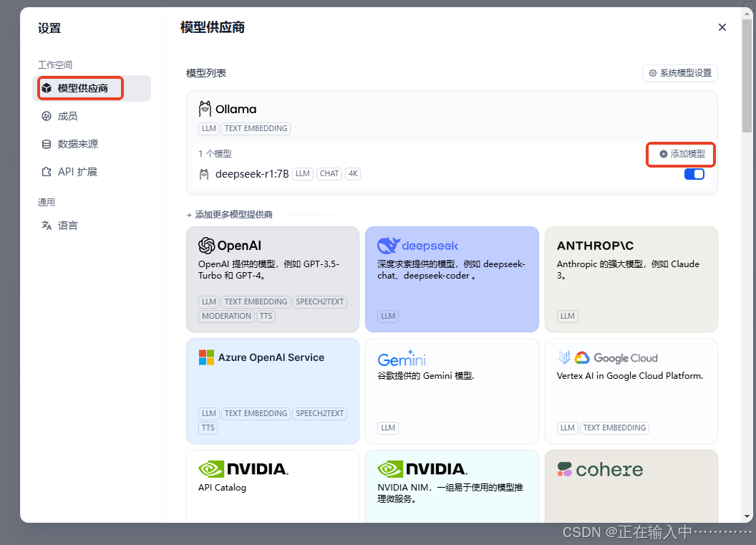Click the Gemini logo
This screenshot has width=756, height=545.
click(402, 358)
